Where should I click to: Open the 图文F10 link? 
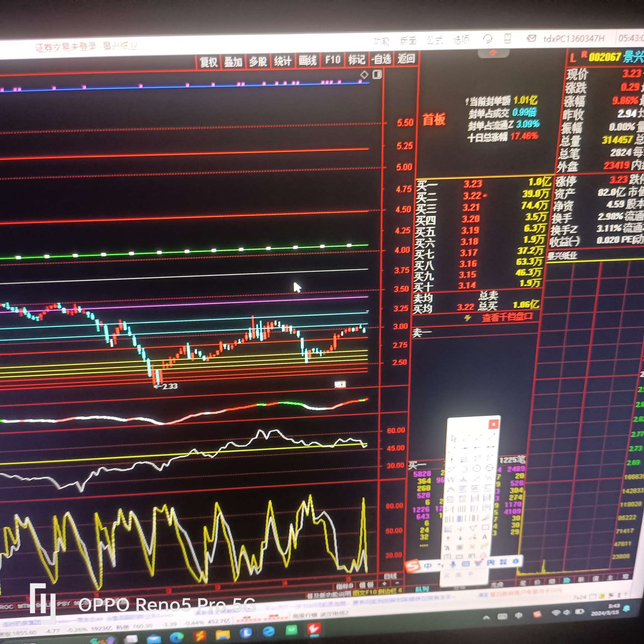pos(364,592)
